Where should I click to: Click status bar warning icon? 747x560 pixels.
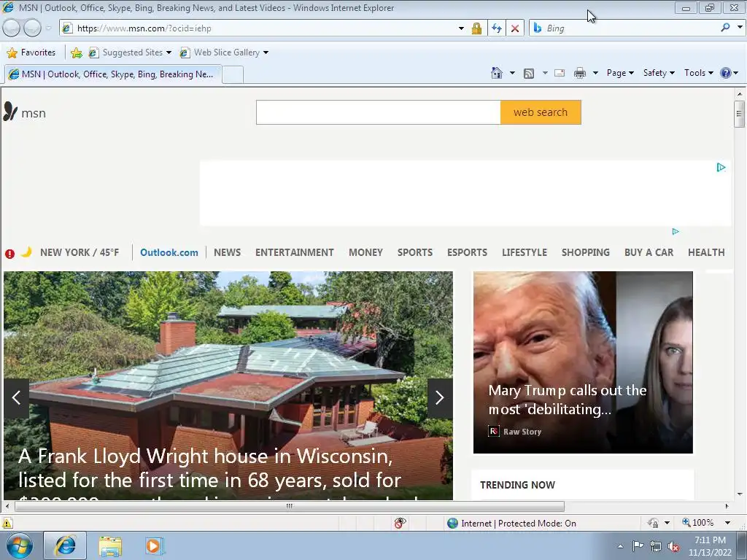pos(7,524)
